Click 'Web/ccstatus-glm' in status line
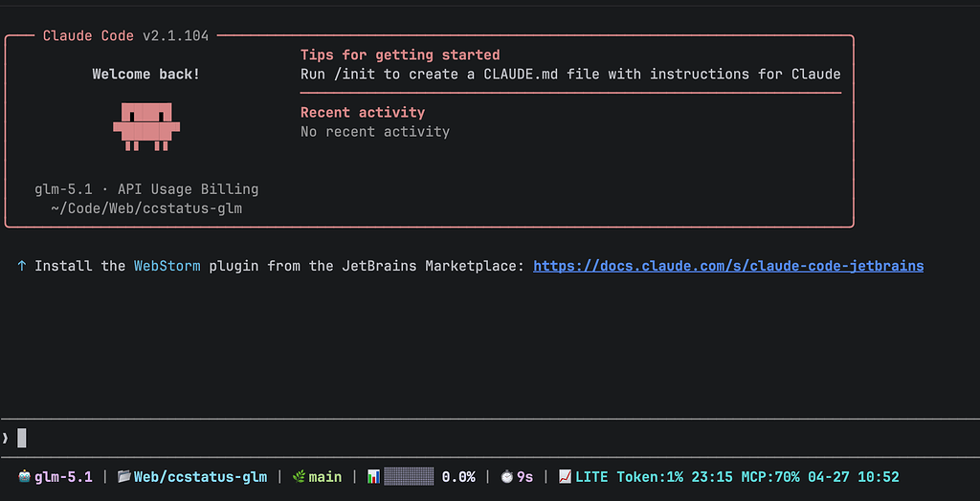980x501 pixels. 201,477
